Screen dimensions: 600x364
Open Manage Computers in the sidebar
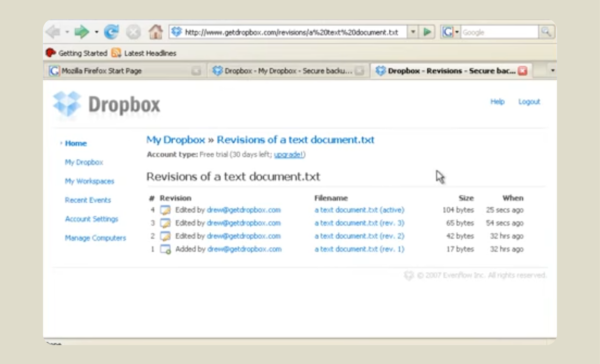pos(96,238)
